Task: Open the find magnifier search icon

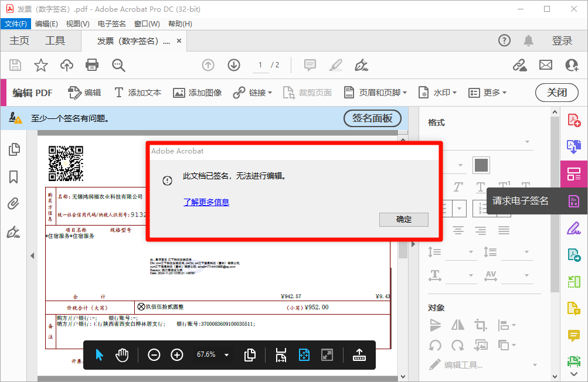Action: tap(118, 65)
